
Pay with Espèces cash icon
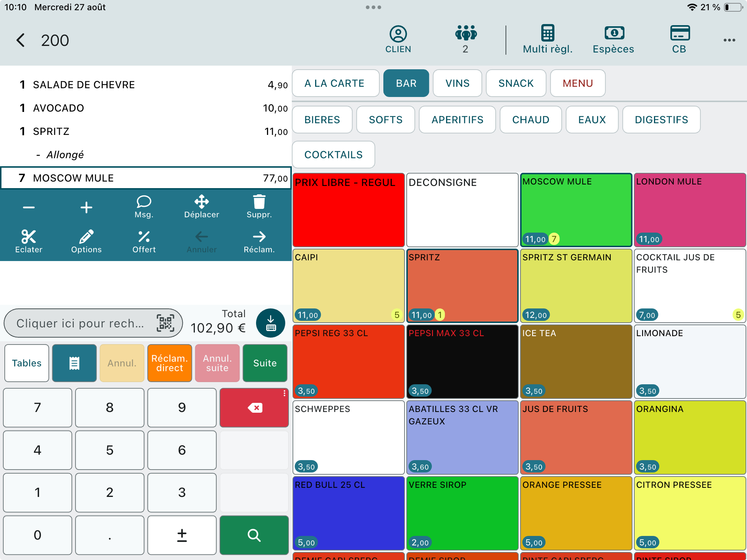pos(614,39)
